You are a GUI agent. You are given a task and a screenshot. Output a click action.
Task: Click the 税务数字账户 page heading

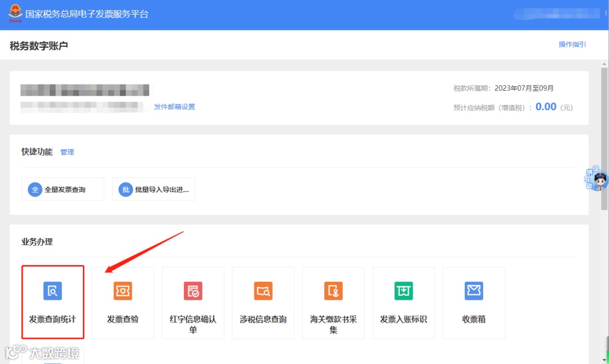(39, 46)
